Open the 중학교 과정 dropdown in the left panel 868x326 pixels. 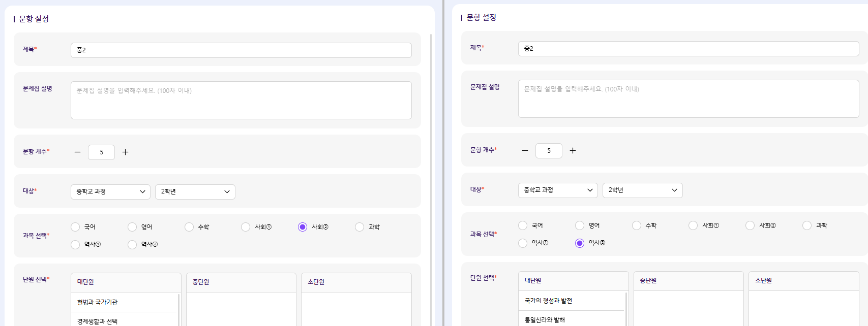click(x=110, y=192)
